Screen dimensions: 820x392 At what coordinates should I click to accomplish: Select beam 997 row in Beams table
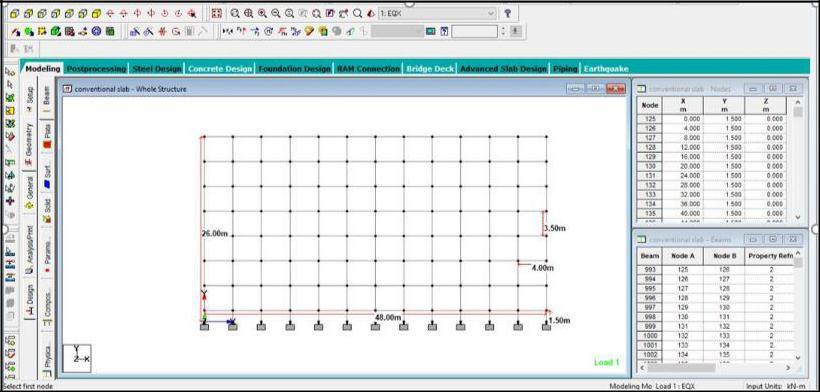point(715,307)
